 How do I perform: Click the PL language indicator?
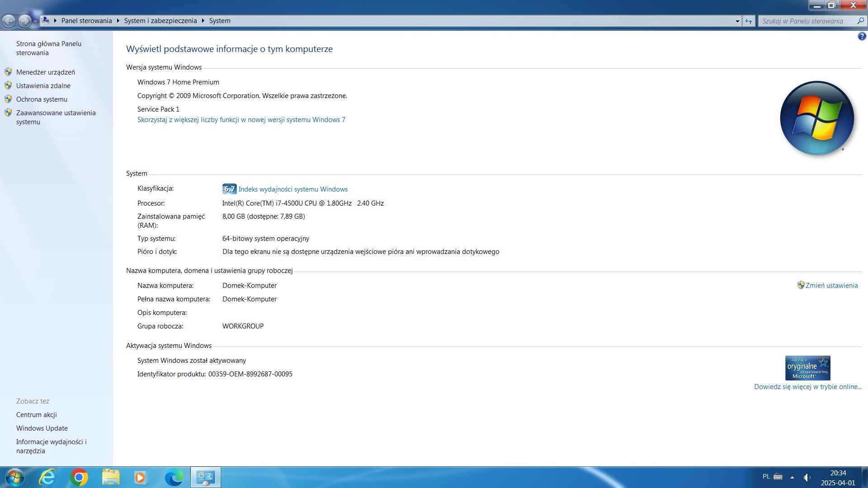click(x=766, y=477)
